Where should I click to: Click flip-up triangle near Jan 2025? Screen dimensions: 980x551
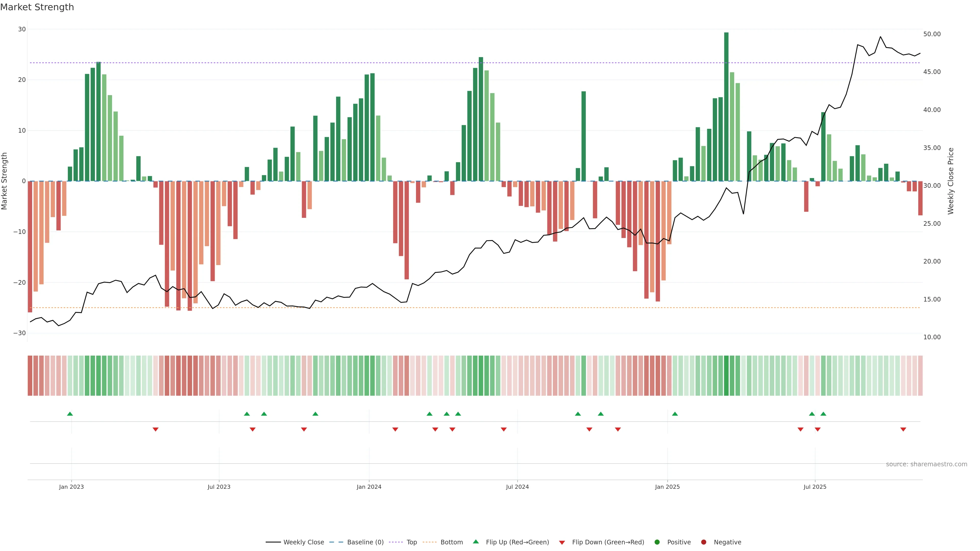tap(675, 414)
